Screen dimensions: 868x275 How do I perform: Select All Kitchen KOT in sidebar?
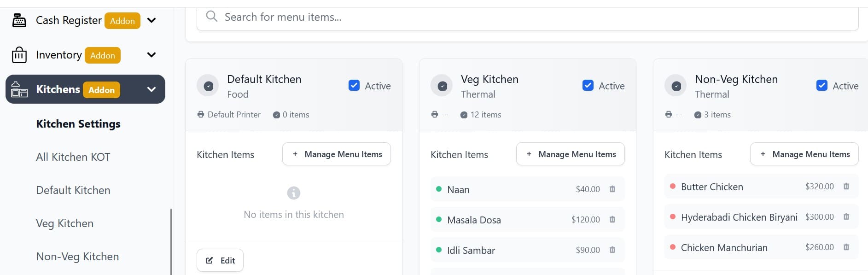72,157
